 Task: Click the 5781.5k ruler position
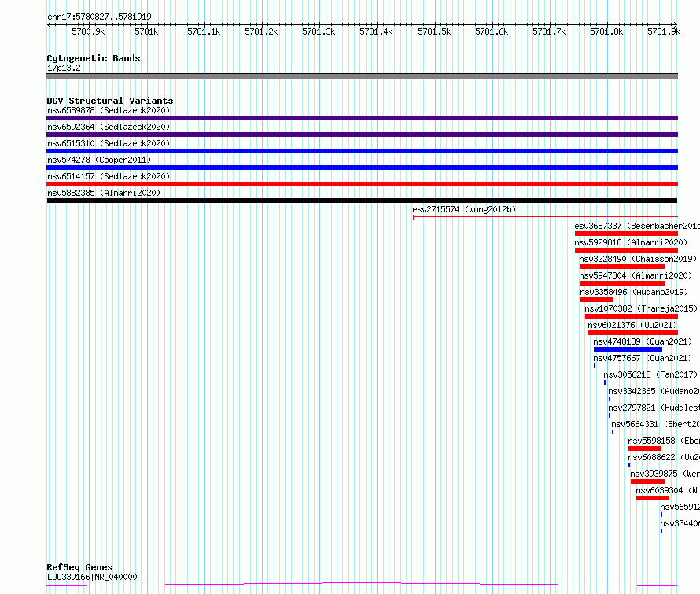[x=434, y=31]
